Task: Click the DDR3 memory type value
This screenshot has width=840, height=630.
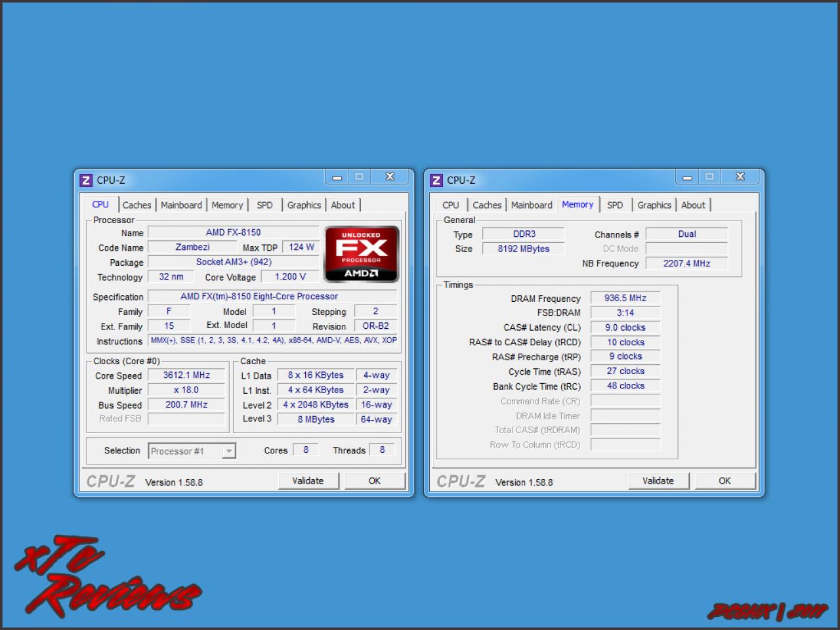Action: coord(524,234)
